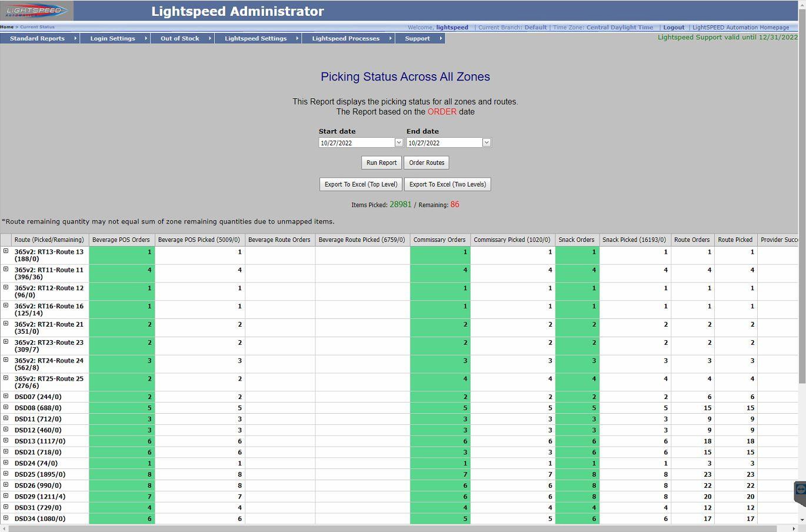This screenshot has height=532, width=806.
Task: Click the End date input field
Action: click(445, 142)
